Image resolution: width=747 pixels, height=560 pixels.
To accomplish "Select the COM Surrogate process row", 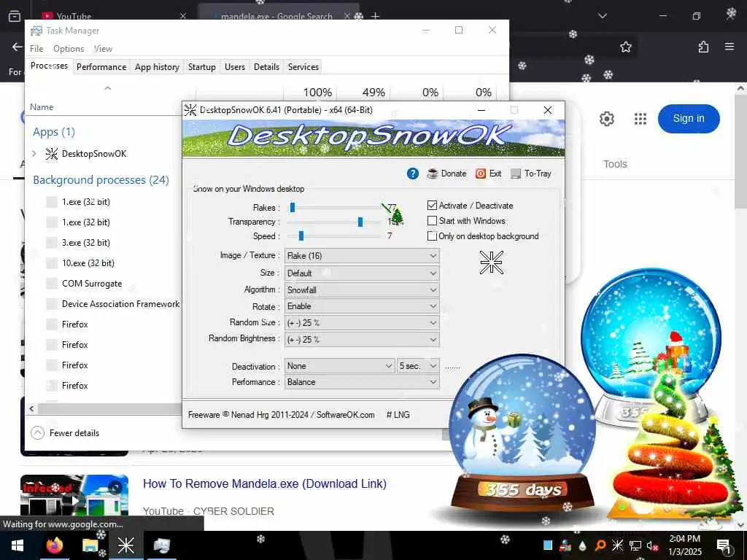I will coord(103,284).
